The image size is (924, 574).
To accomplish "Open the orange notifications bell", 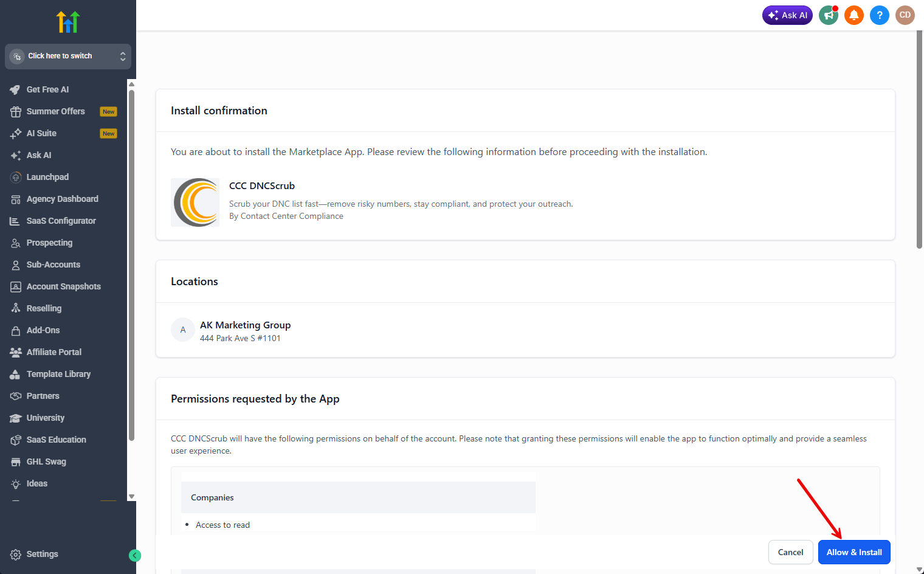I will pyautogui.click(x=854, y=15).
